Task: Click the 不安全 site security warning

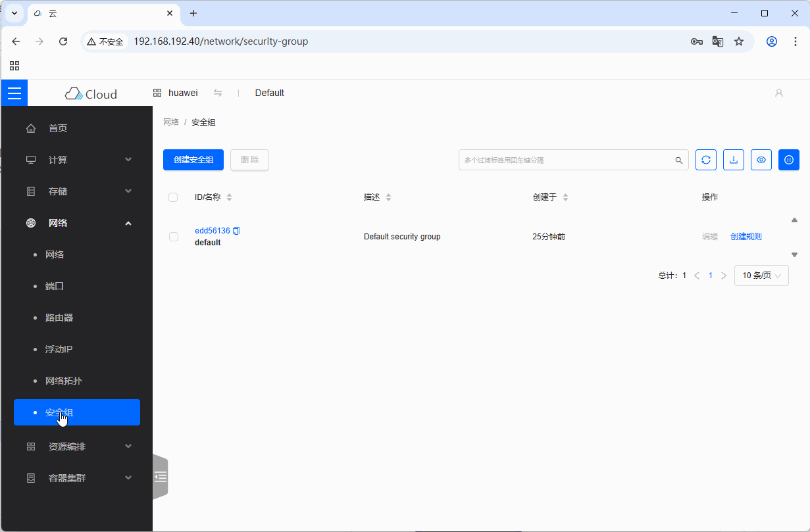Action: pyautogui.click(x=105, y=41)
